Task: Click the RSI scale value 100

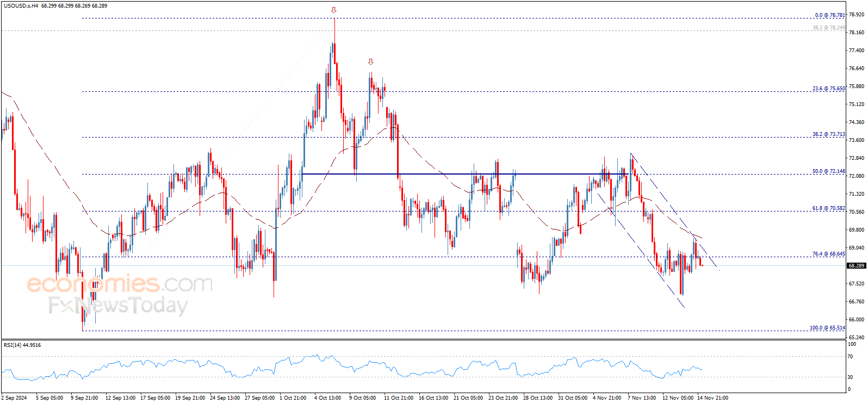Action: coord(852,344)
